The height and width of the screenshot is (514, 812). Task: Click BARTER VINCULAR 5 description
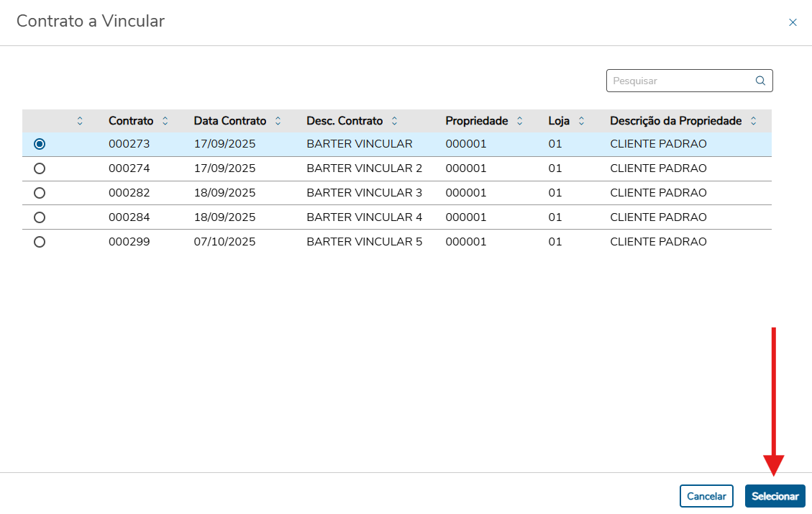(x=365, y=241)
